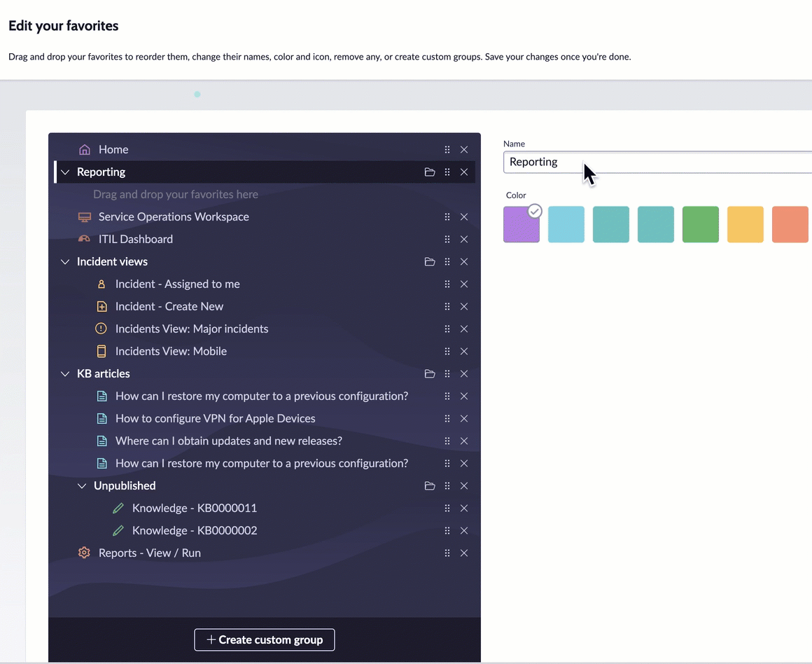Click drag handle on Incident views group

pos(447,262)
